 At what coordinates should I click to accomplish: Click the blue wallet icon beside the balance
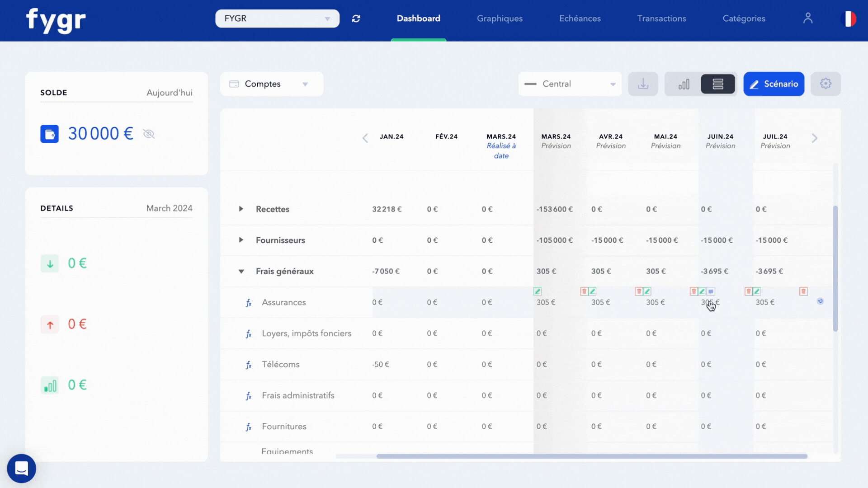pos(50,134)
